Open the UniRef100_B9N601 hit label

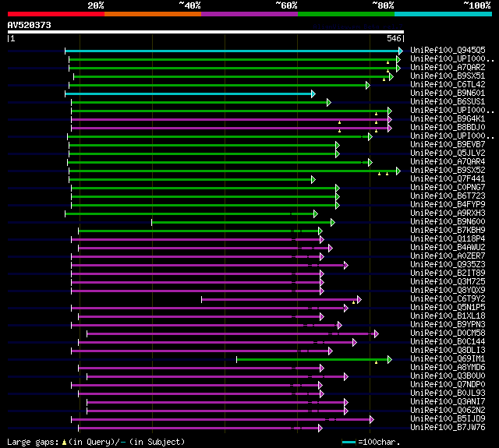[x=448, y=93]
